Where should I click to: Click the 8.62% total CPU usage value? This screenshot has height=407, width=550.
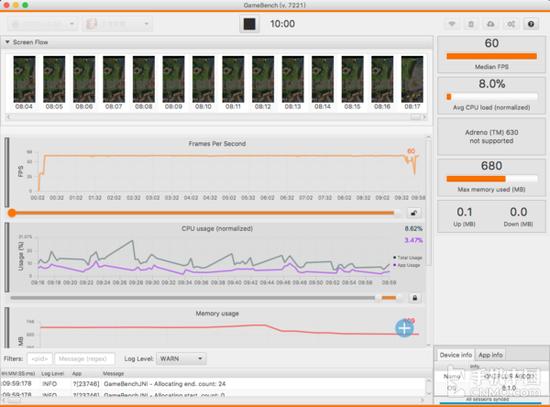[x=414, y=228]
